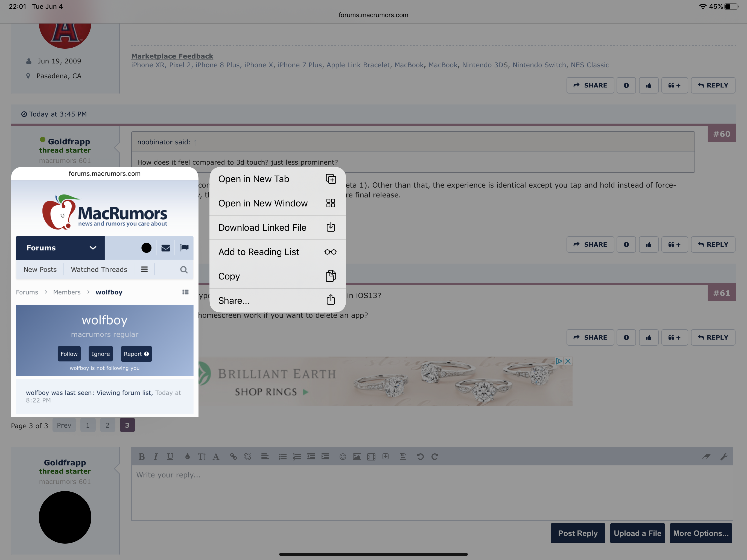Reply to post #60
The image size is (747, 560).
713,244
